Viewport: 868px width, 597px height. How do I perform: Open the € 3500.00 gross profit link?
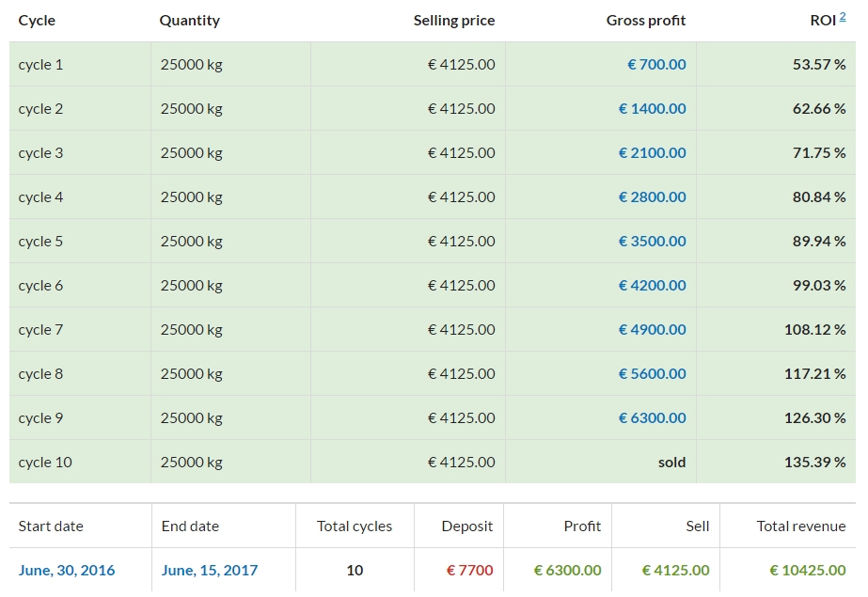652,242
